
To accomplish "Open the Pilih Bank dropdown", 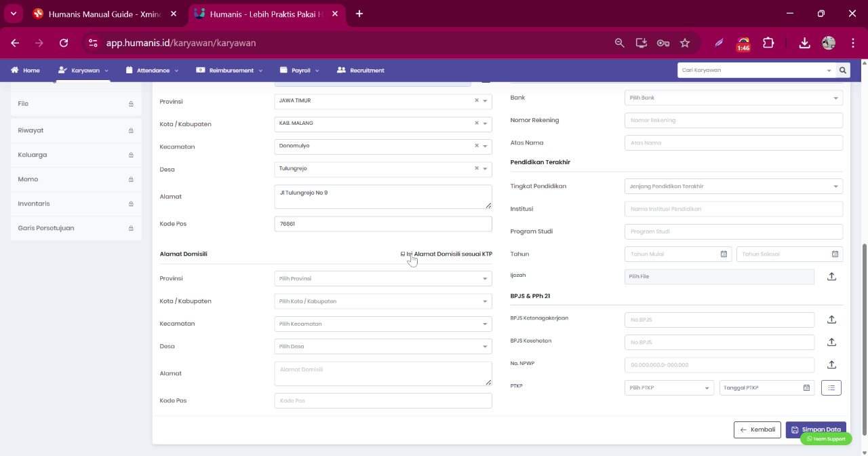I will [734, 98].
